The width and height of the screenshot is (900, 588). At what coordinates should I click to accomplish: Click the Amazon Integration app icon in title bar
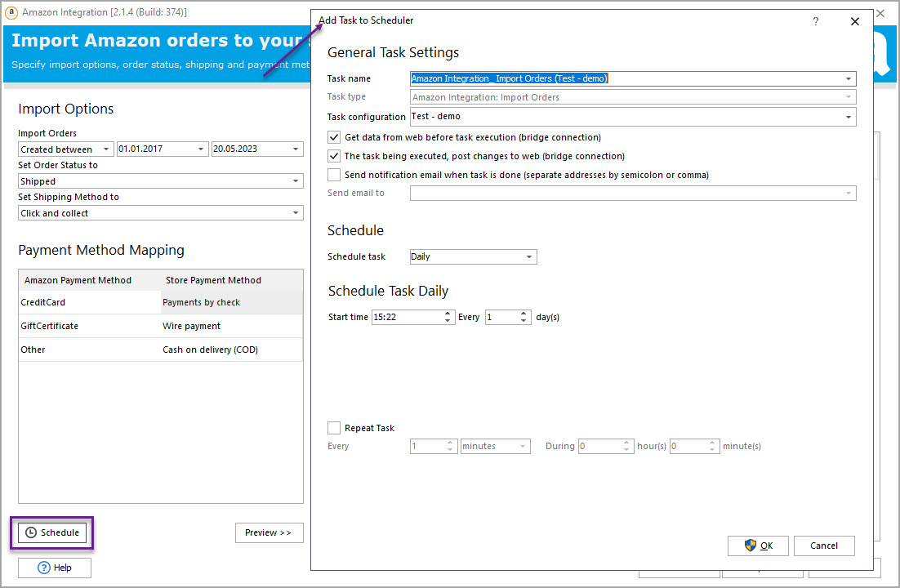pos(11,12)
